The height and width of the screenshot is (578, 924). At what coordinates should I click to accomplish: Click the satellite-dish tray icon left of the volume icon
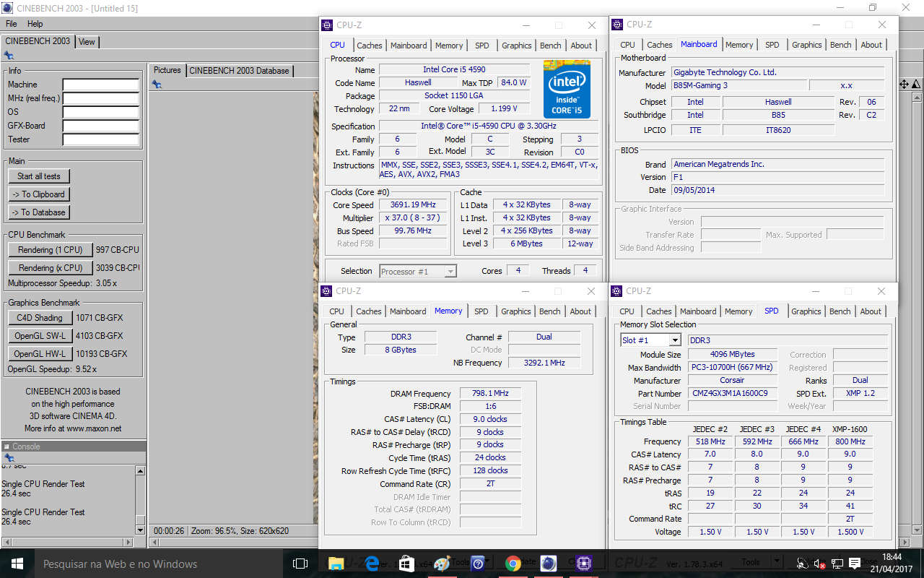(x=802, y=564)
